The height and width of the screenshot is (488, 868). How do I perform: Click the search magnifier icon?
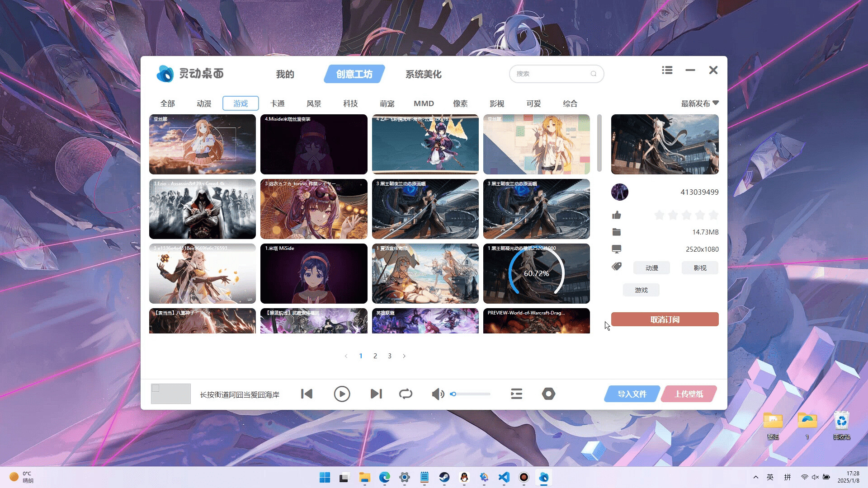point(594,74)
